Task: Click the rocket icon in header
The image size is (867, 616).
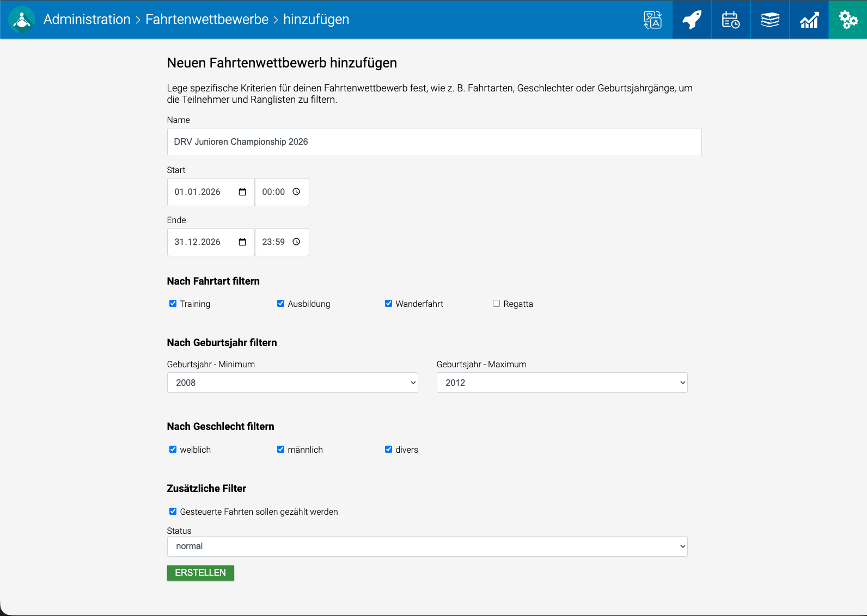Action: pos(692,20)
